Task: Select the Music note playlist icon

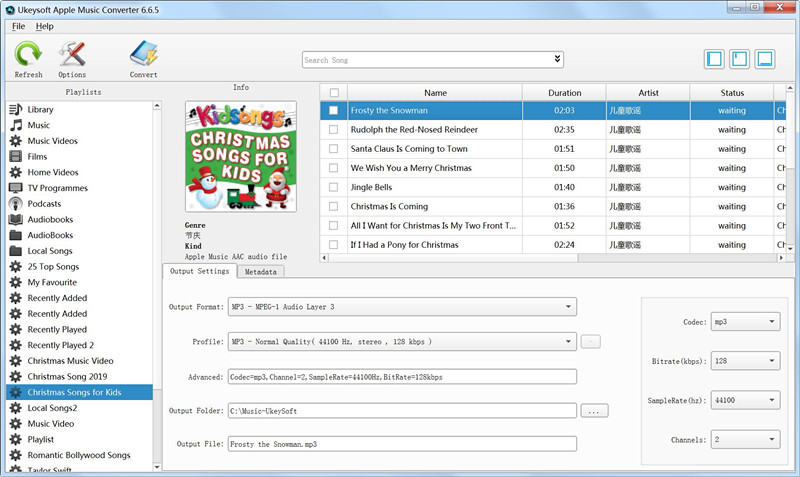Action: point(16,125)
